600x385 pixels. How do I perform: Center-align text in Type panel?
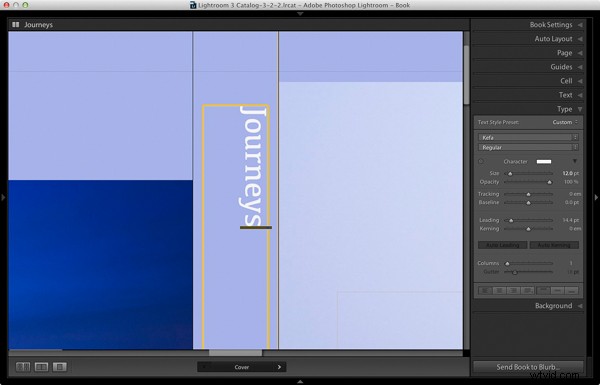coord(499,291)
